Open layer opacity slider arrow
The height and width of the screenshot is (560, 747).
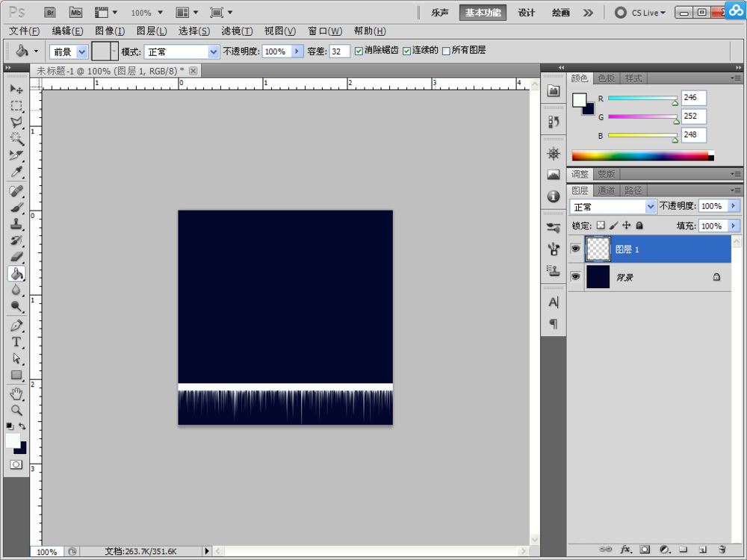(734, 206)
